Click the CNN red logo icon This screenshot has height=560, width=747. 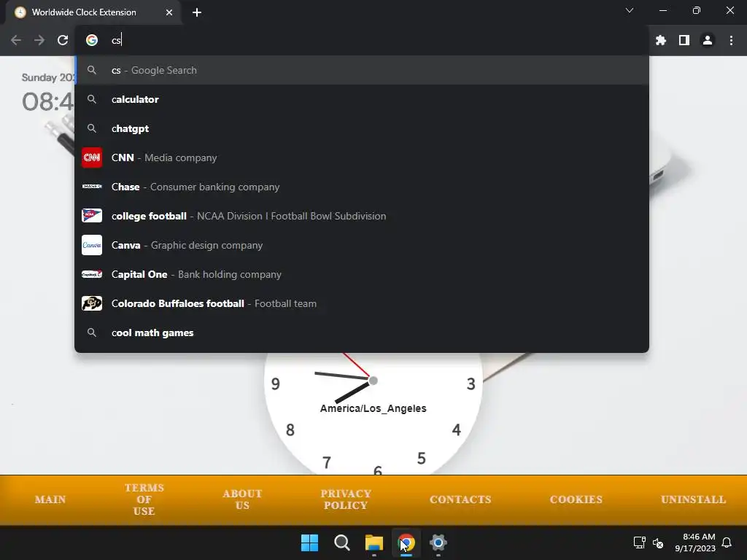tap(92, 157)
